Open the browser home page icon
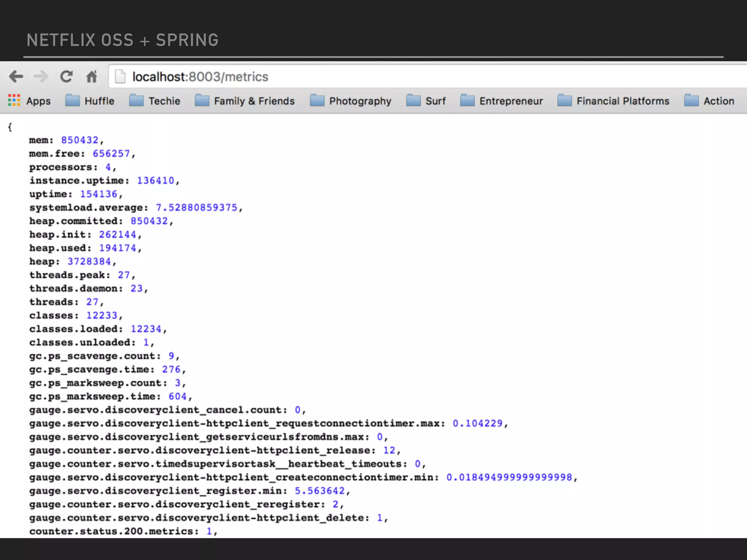Image resolution: width=747 pixels, height=560 pixels. 92,77
